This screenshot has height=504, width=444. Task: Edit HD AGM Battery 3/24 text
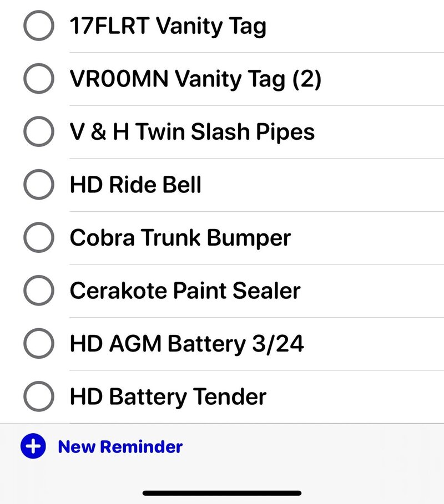click(186, 344)
